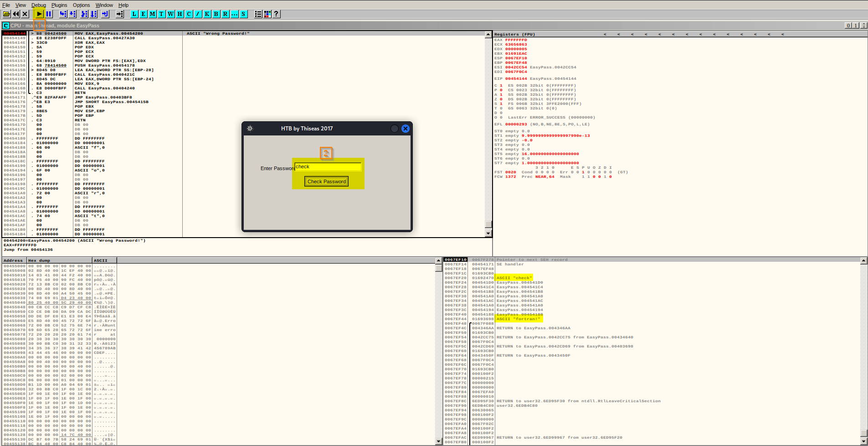868x446 pixels.
Task: Open the Log window with the L icon
Action: click(134, 14)
